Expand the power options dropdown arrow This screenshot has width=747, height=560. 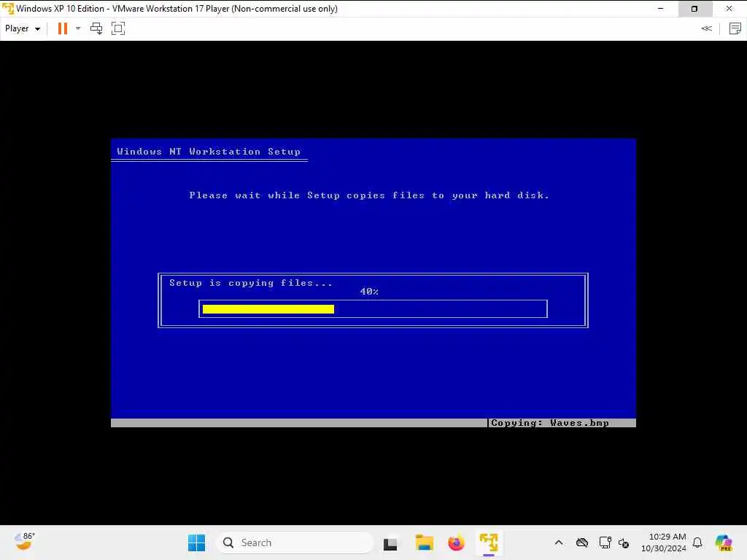[x=78, y=28]
